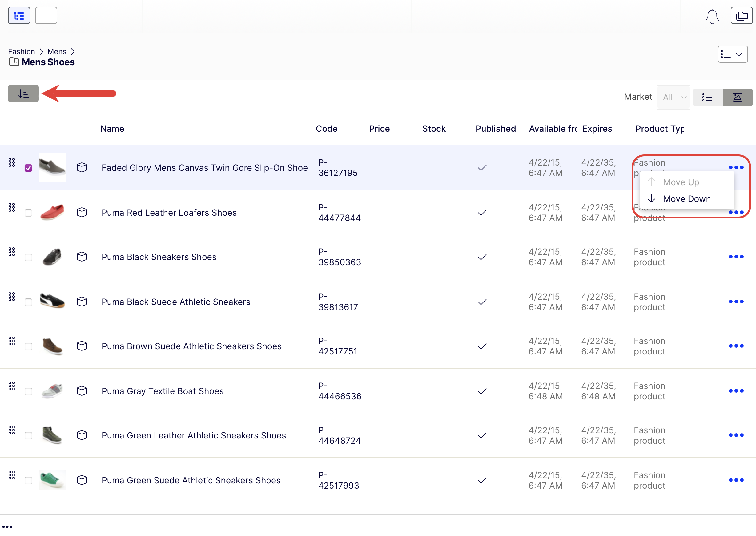Check Puma Red Leather Loafers checkbox
This screenshot has width=756, height=536.
point(28,213)
